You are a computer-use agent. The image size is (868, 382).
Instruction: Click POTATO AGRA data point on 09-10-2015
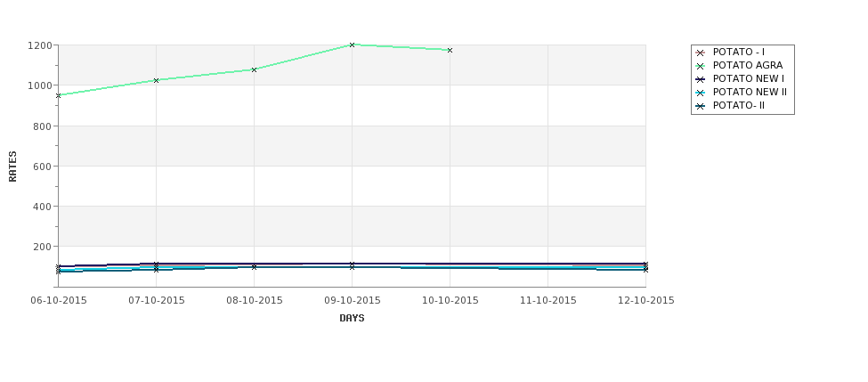click(x=352, y=45)
